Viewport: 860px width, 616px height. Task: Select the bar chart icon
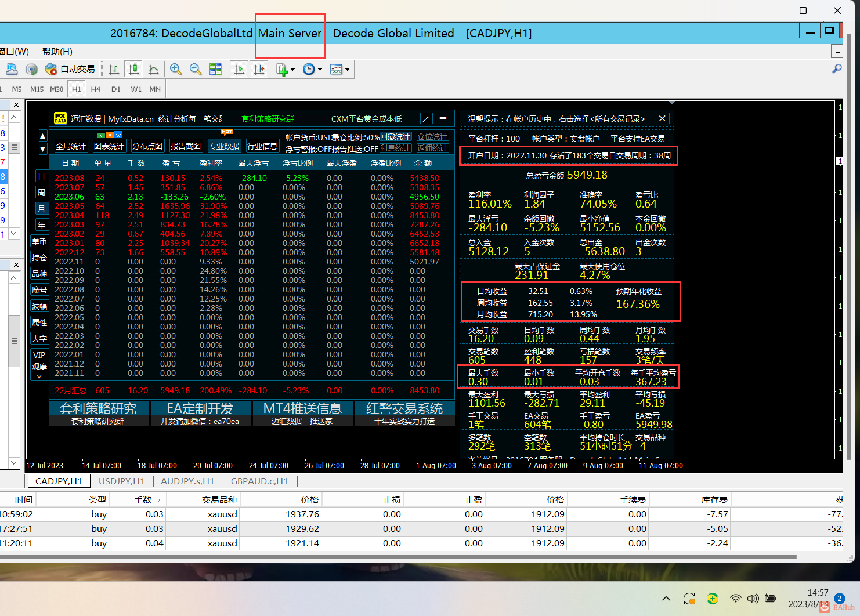coord(114,70)
